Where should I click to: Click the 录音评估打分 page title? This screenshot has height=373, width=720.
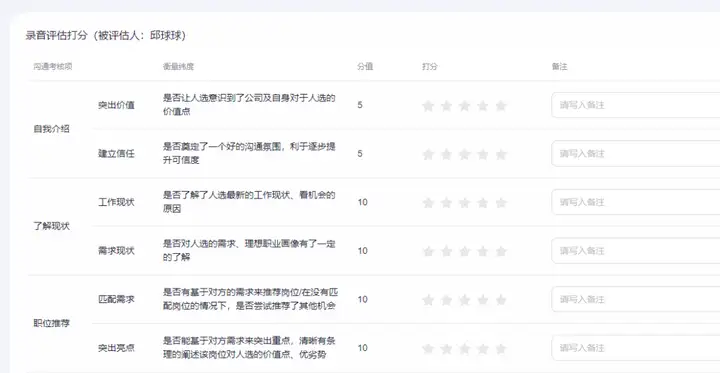[x=106, y=36]
